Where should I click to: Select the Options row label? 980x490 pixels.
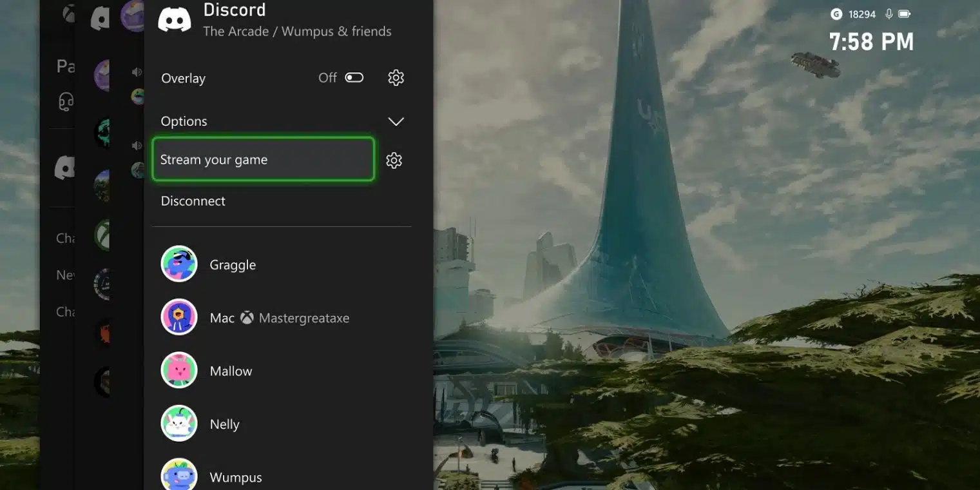[x=184, y=122]
